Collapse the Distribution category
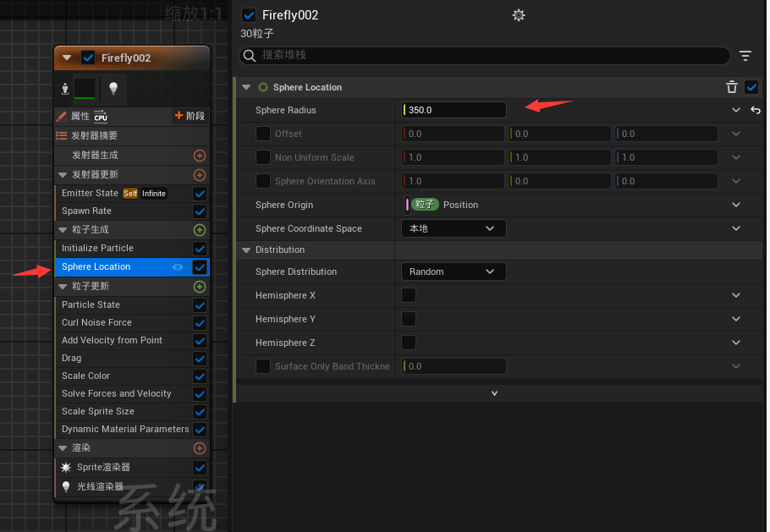Image resolution: width=770 pixels, height=532 pixels. point(246,250)
